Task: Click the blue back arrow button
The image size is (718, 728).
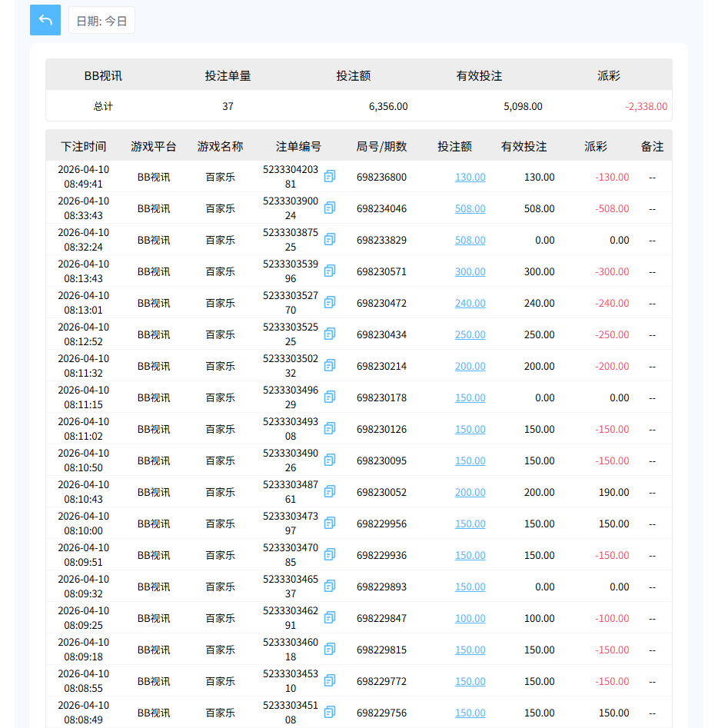Action: (45, 19)
